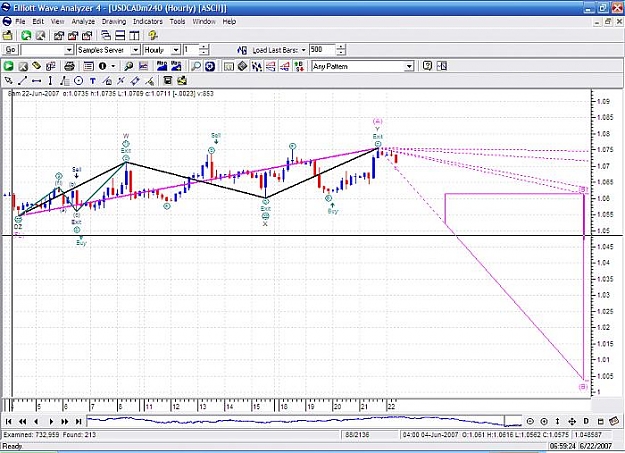This screenshot has height=453, width=625.
Task: Open the Help menu
Action: [229, 22]
